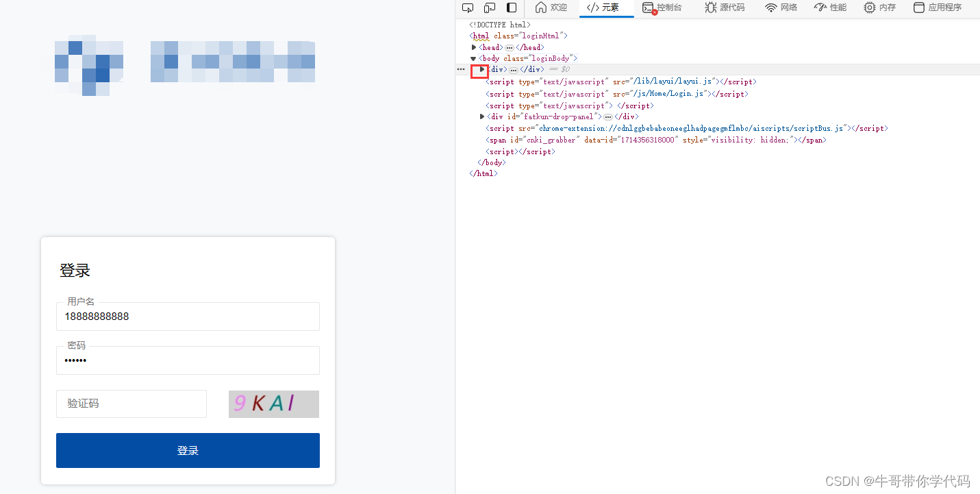Viewport: 980px width, 494px height.
Task: Select the span id="cnki_grabber" node
Action: coord(656,140)
